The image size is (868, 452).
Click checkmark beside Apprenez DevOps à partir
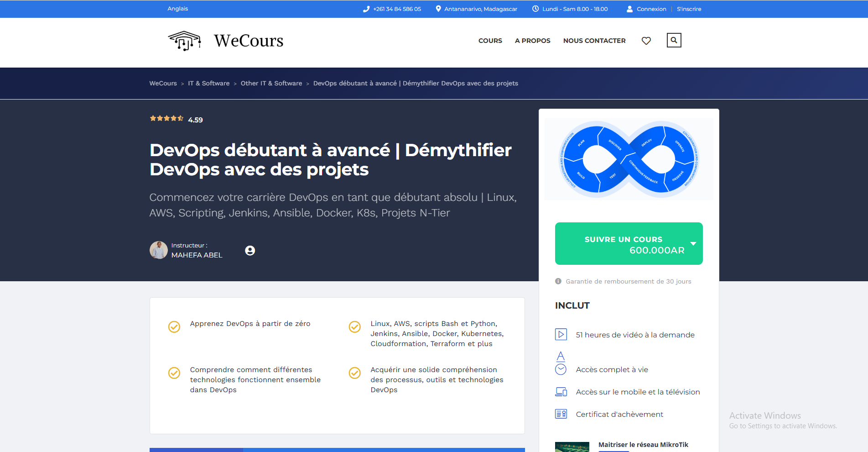point(174,327)
